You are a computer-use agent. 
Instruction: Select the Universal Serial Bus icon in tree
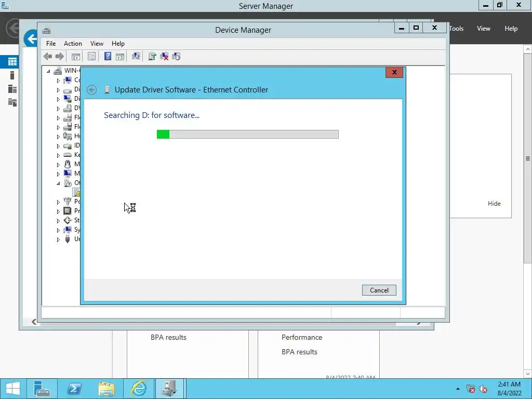tap(68, 239)
